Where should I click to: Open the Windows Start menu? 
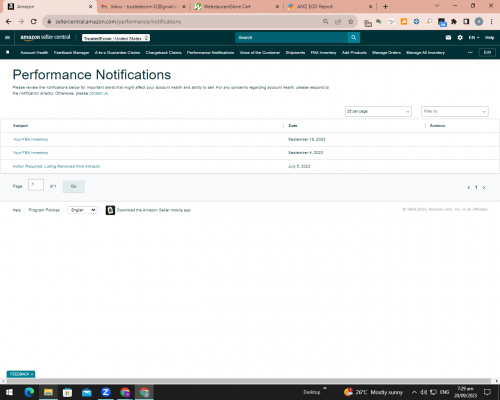click(9, 392)
